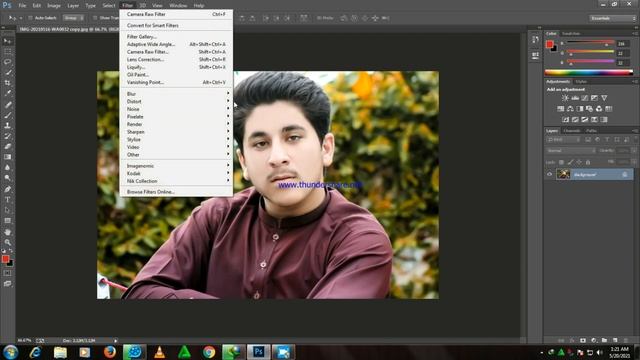This screenshot has width=640, height=360.
Task: Toggle lock all
Action: pos(588,162)
